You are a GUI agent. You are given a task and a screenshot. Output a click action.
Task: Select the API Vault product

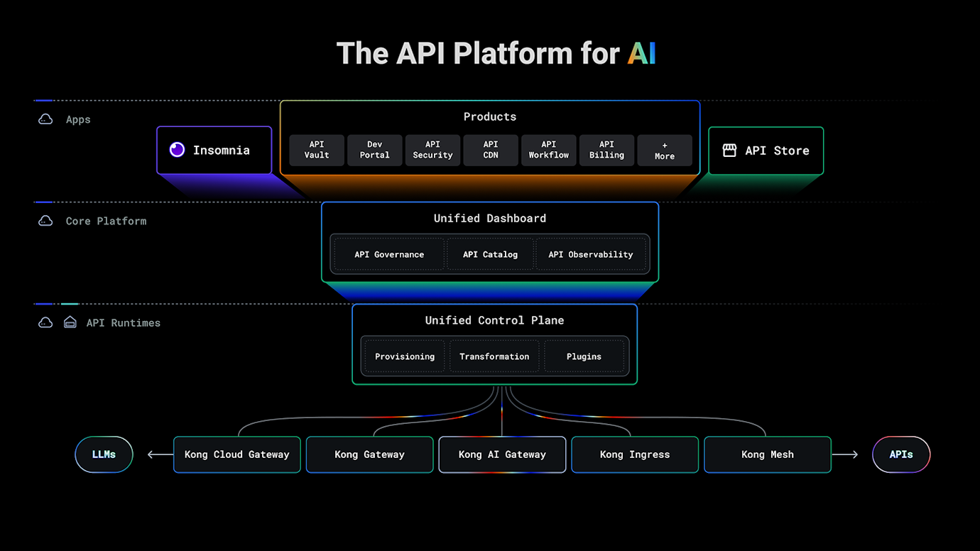(317, 150)
